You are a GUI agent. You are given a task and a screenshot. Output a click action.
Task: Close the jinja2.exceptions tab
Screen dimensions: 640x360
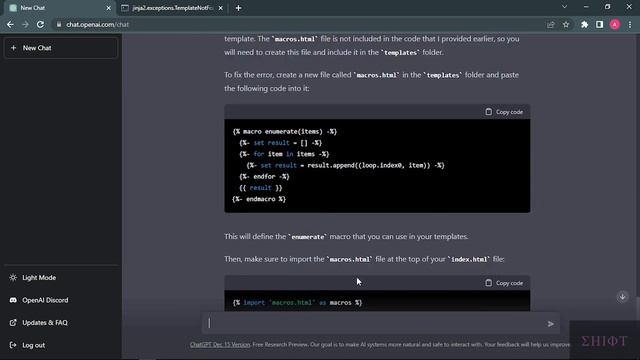click(220, 8)
